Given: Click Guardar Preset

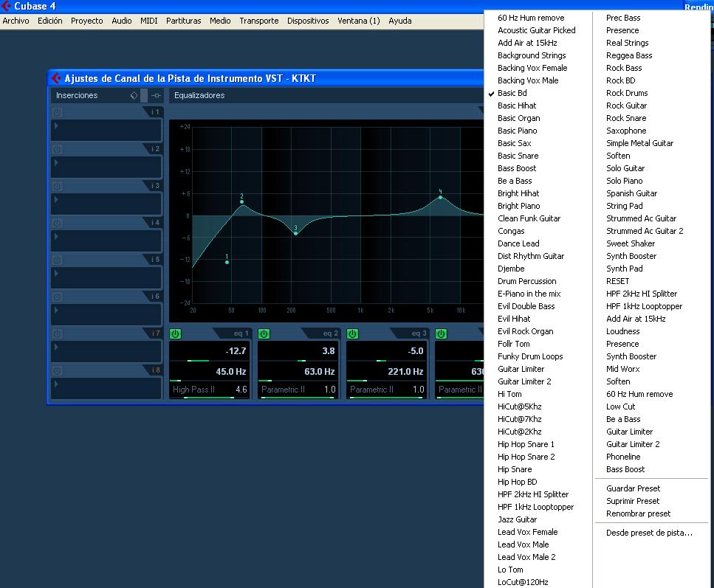Looking at the screenshot, I should (x=633, y=488).
